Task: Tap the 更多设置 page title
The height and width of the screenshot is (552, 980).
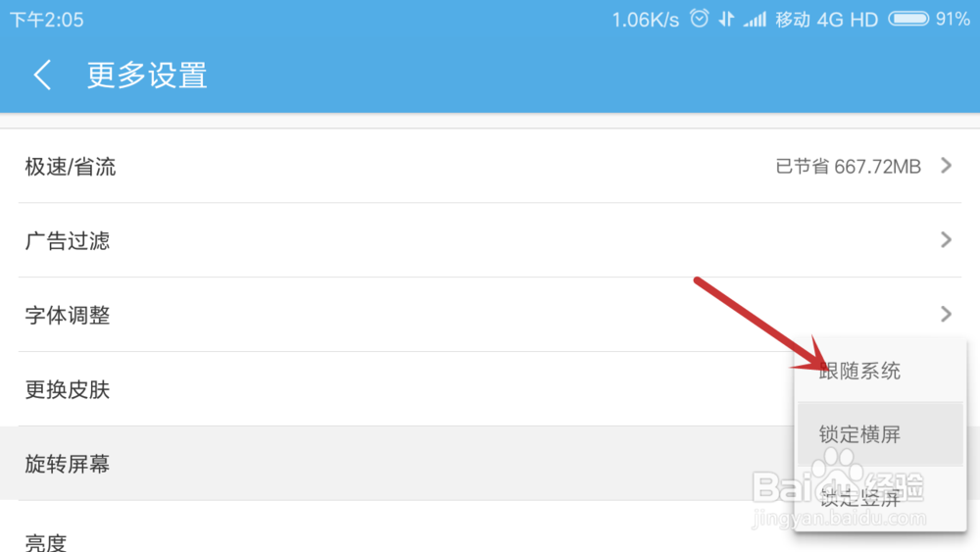Action: pyautogui.click(x=147, y=75)
